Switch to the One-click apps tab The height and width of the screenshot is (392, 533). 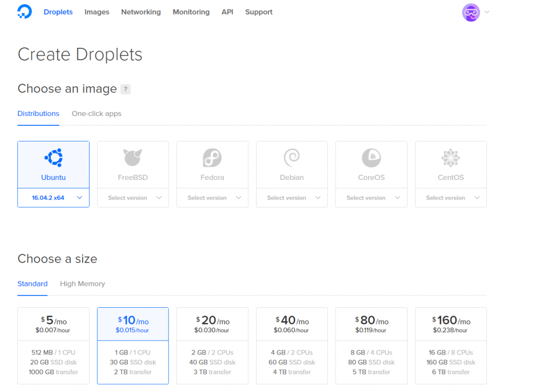[96, 114]
